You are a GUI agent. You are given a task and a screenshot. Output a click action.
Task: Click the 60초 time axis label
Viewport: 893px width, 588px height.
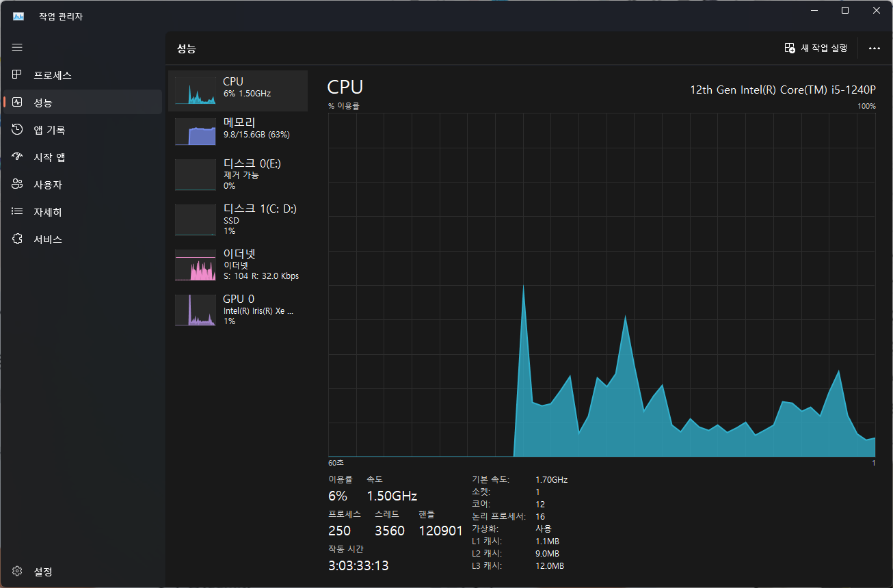(336, 463)
